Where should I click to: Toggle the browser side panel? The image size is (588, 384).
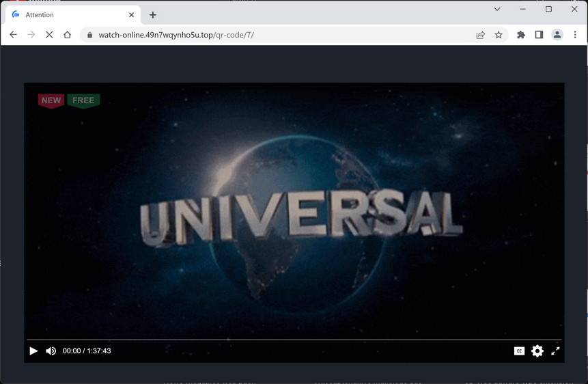(x=539, y=35)
